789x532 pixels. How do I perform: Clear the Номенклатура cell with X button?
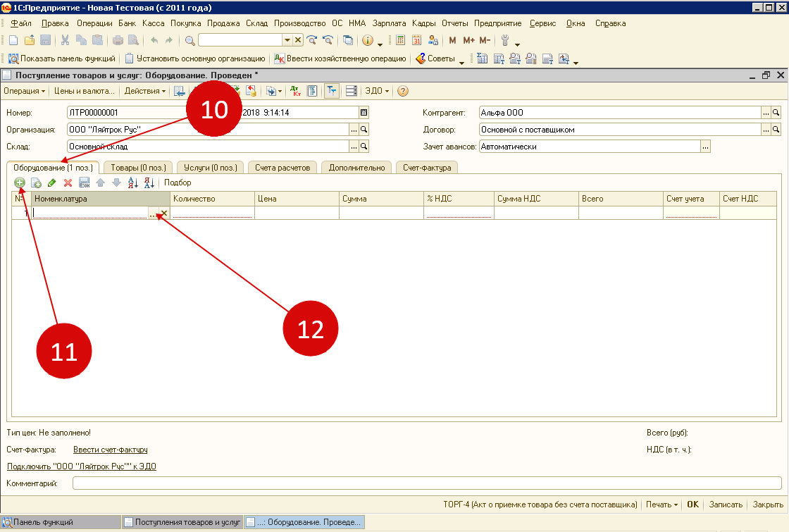pos(164,213)
